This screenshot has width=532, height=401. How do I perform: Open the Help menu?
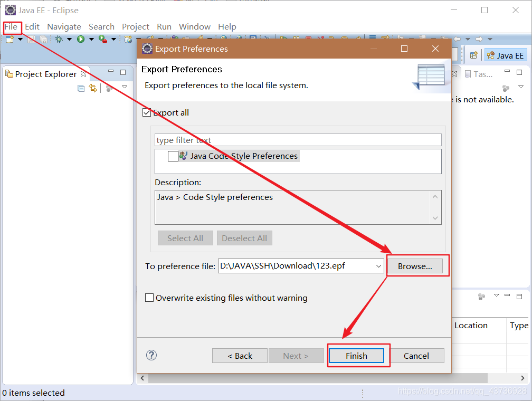click(227, 27)
